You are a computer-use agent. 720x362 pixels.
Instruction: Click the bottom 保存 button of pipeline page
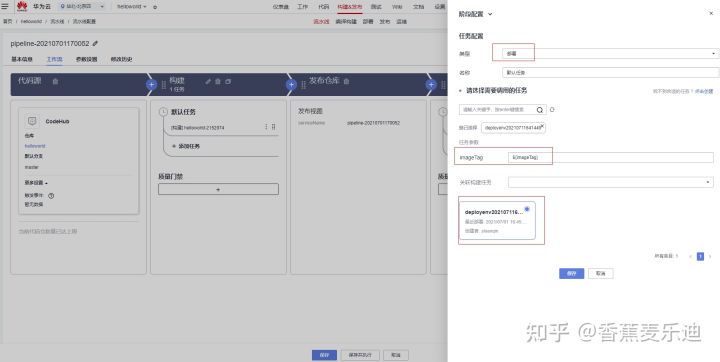pos(324,355)
